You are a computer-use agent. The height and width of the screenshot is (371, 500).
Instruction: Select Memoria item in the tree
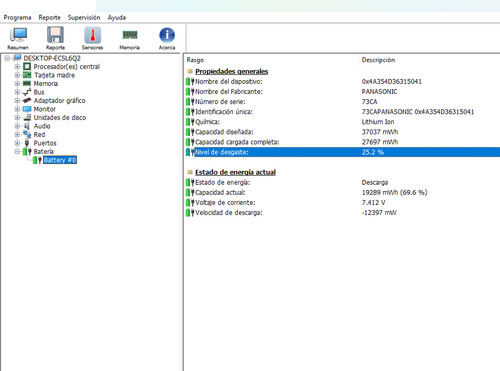[46, 84]
